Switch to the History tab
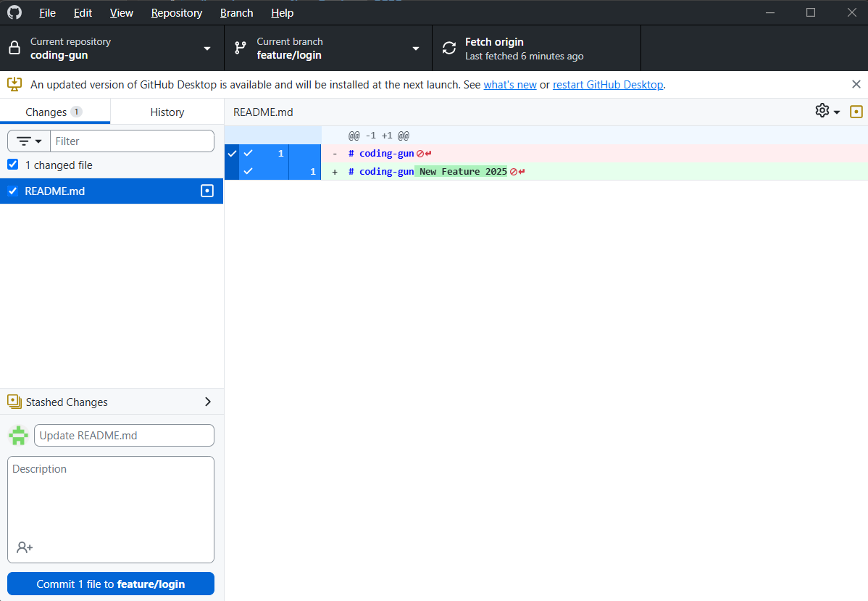Screen dimensions: 868x601 (x=167, y=112)
